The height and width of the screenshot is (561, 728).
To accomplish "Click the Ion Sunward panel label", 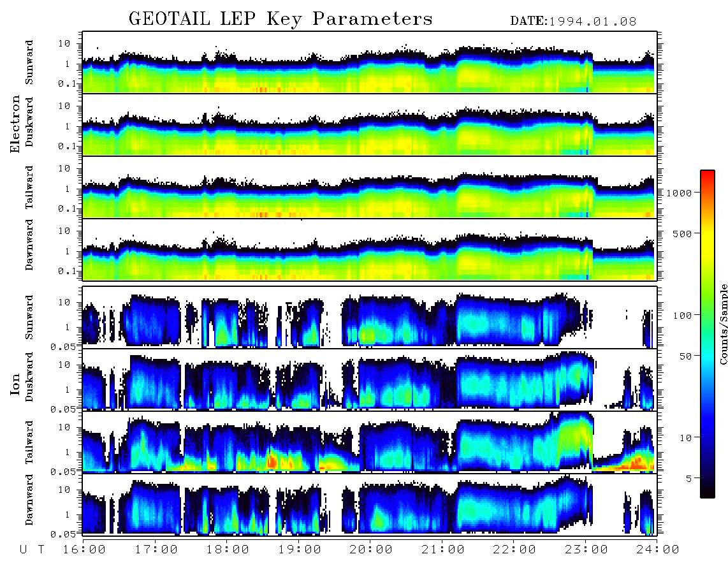I will point(29,317).
